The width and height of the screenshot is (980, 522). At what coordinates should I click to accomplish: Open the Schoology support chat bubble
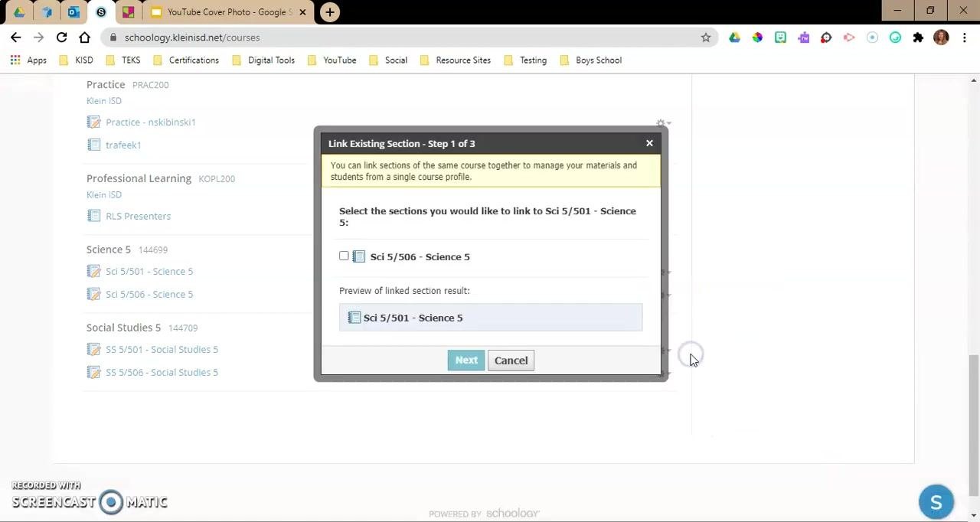tap(936, 502)
